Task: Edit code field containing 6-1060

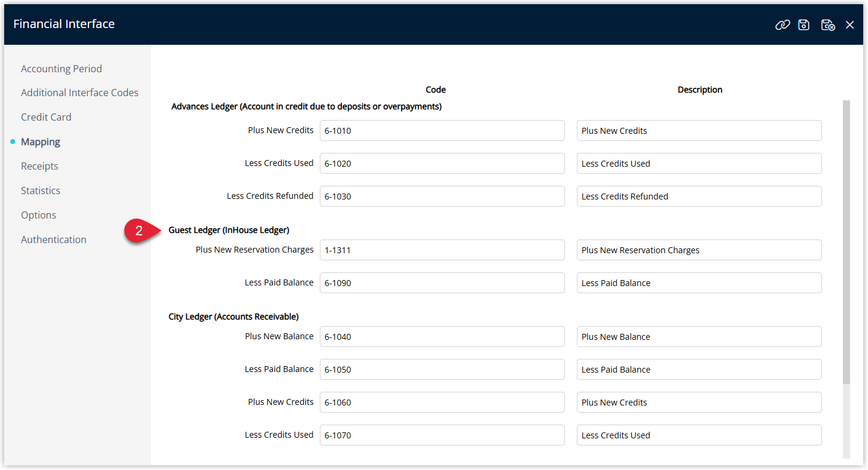Action: pos(442,403)
